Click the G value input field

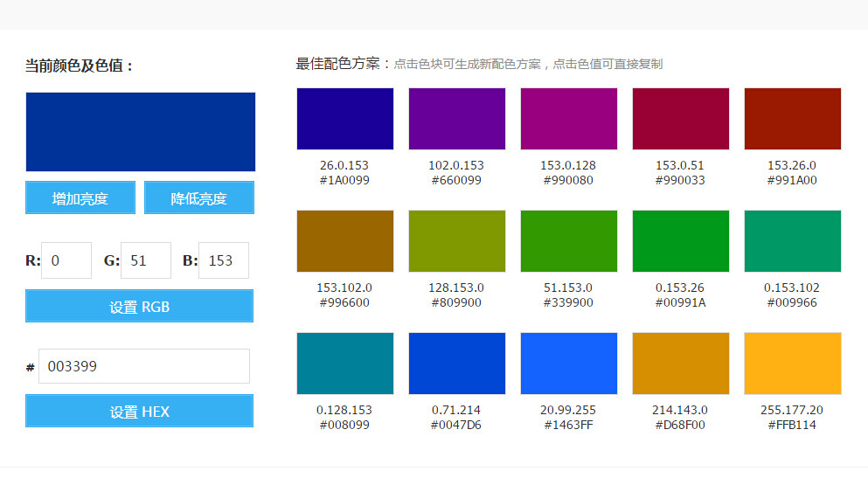pos(146,260)
